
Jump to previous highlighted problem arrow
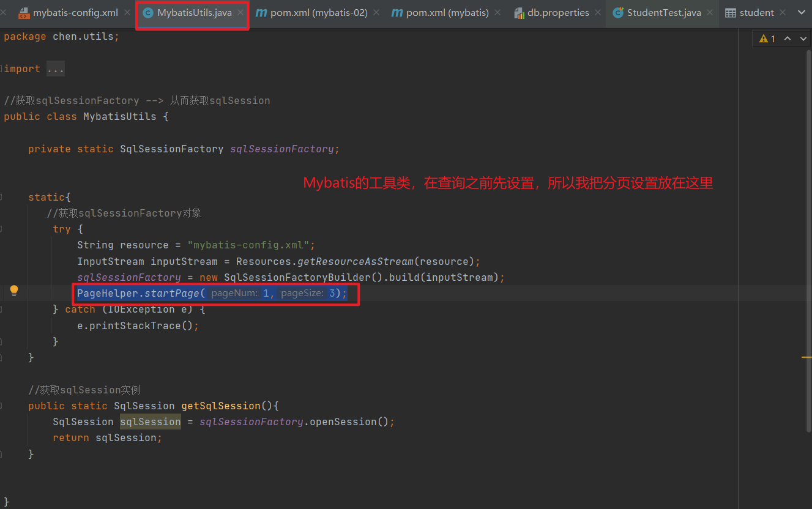787,39
